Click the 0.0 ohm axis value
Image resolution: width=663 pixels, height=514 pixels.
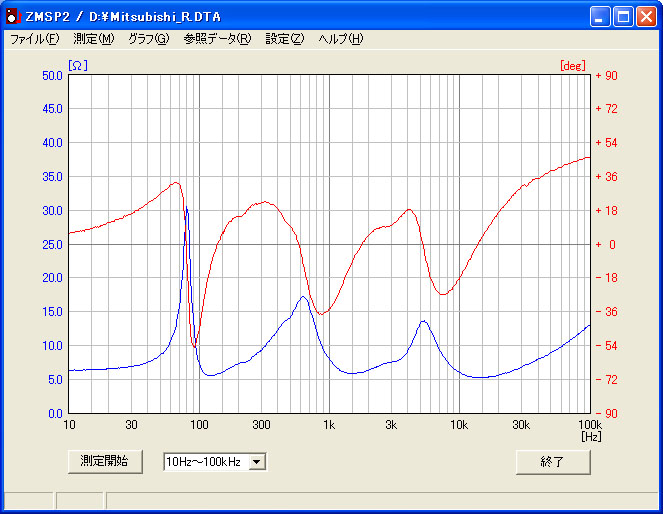[55, 413]
